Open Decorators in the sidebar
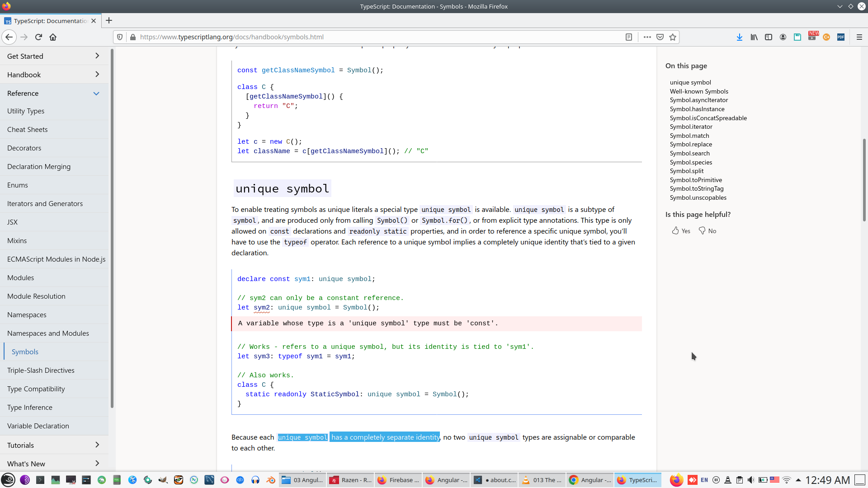Image resolution: width=868 pixels, height=488 pixels. pyautogui.click(x=24, y=148)
